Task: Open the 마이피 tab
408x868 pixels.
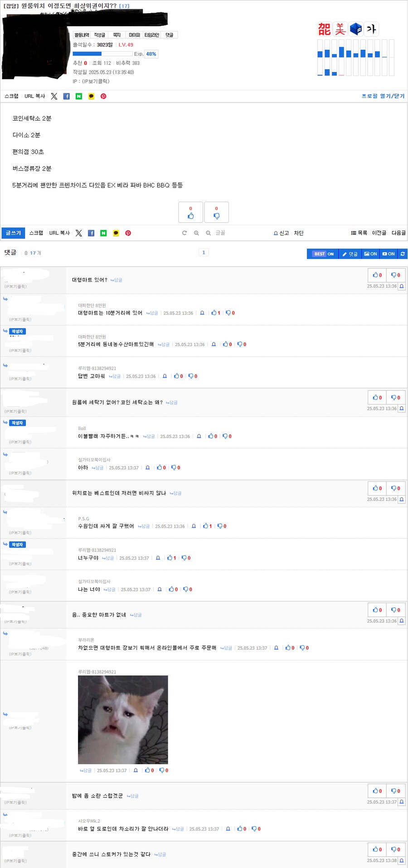Action: pyautogui.click(x=134, y=35)
